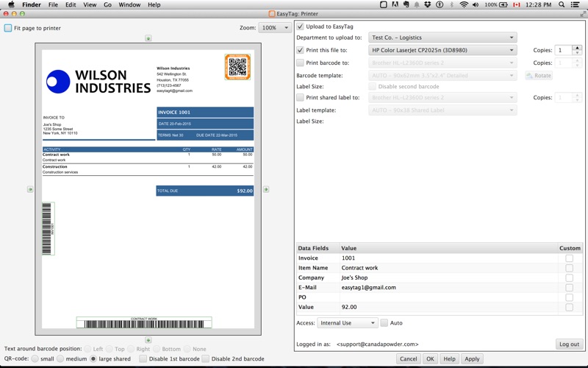Click the Bluetooth icon in the menu bar
588x368 pixels.
click(451, 4)
